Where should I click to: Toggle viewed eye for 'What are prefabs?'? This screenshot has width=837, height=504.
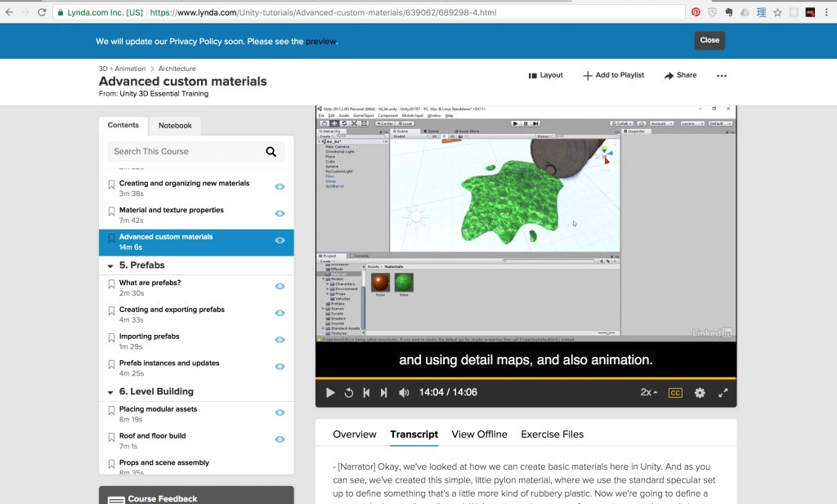(x=280, y=287)
